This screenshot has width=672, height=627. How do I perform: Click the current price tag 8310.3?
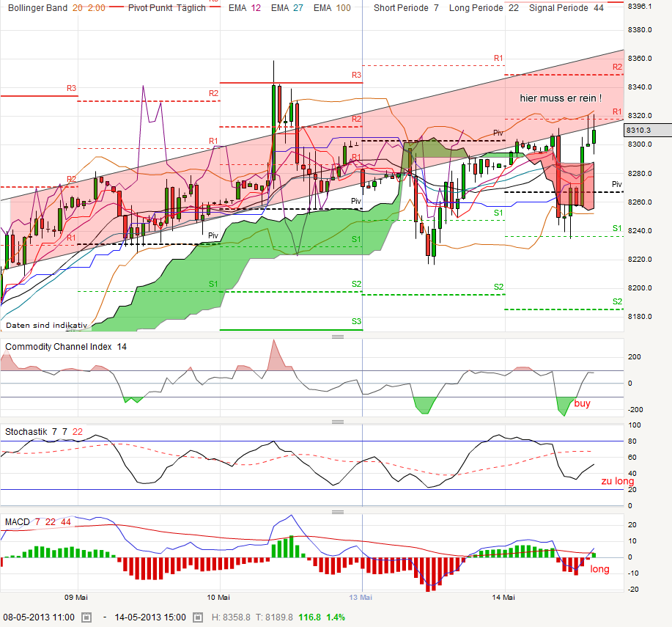tap(648, 130)
